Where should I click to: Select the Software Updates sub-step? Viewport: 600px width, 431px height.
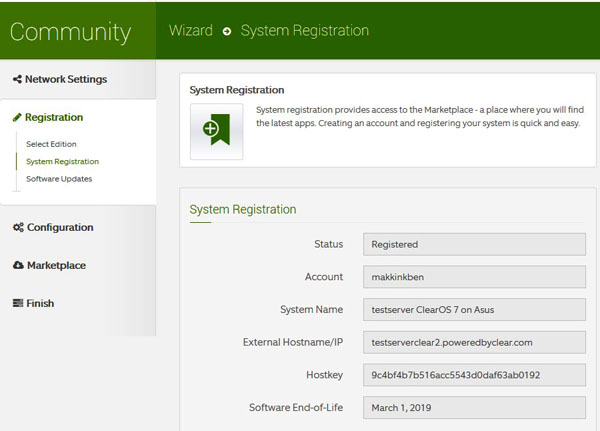click(x=59, y=179)
